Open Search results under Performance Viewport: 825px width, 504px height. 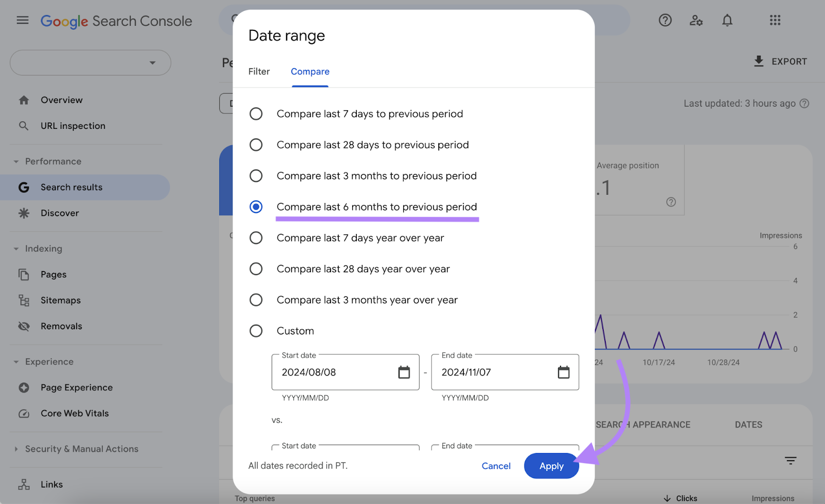72,187
